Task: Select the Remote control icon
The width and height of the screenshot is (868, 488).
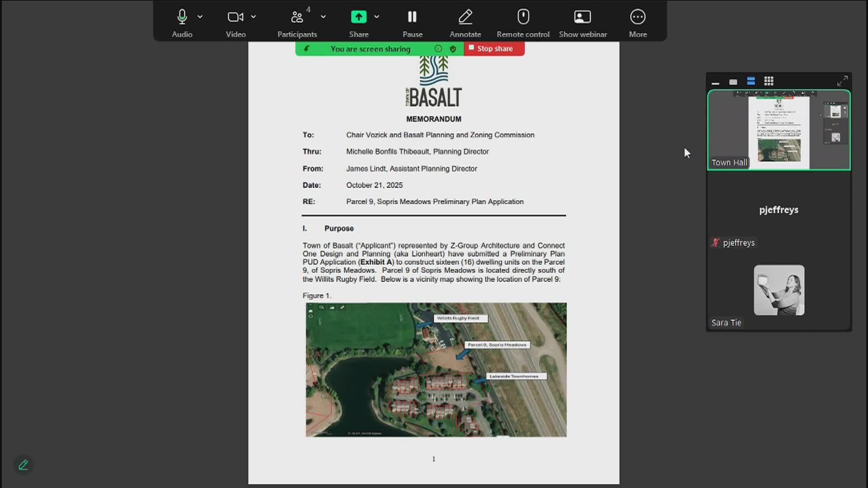Action: 523,20
